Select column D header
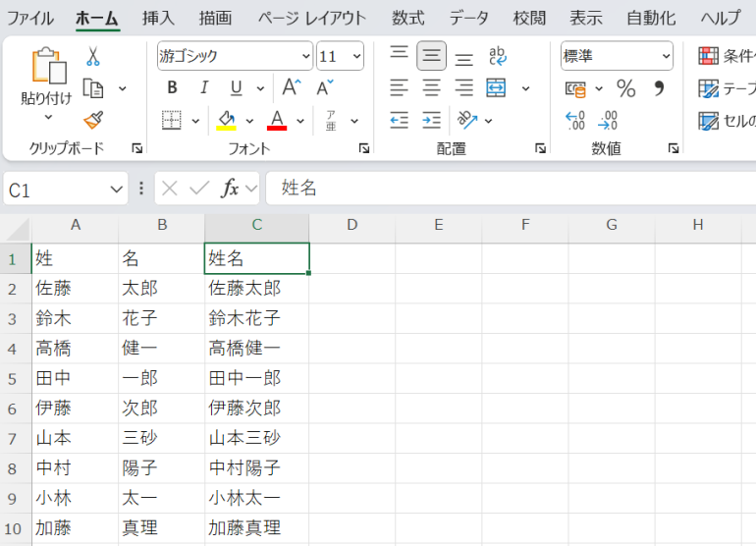756x546 pixels. (351, 225)
